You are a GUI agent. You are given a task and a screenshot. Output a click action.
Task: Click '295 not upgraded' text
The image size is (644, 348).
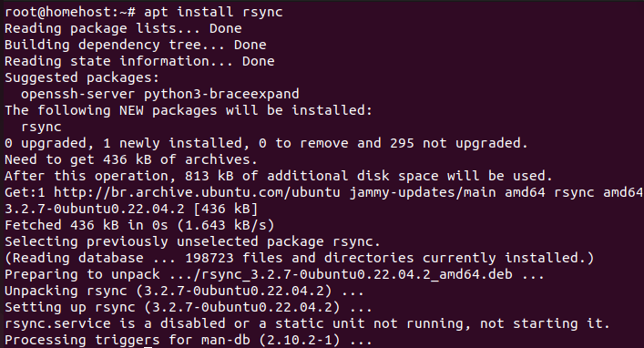(455, 143)
